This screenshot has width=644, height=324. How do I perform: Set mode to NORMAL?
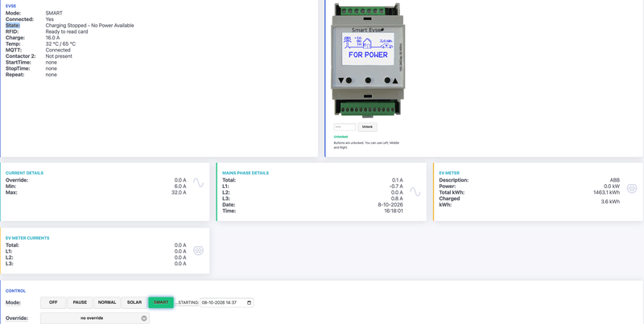point(107,302)
